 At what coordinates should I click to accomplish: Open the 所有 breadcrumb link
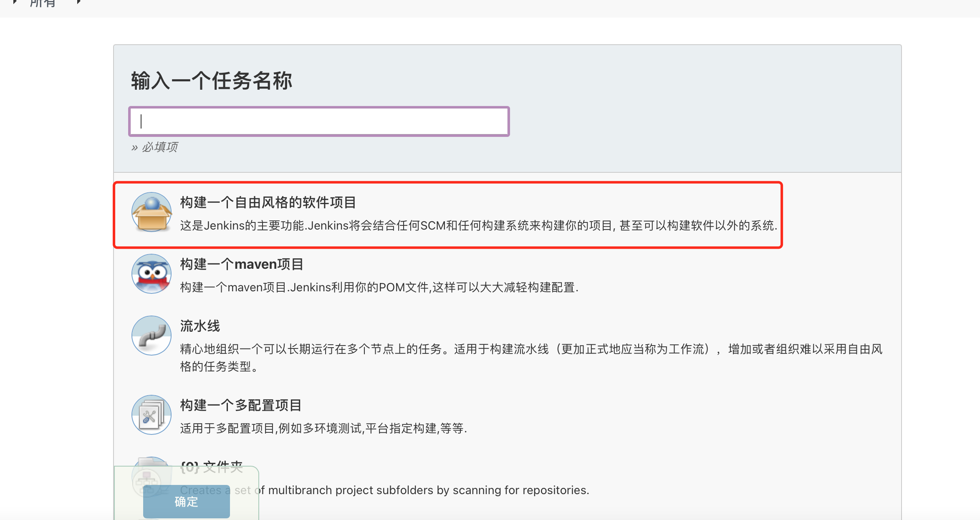tap(43, 3)
